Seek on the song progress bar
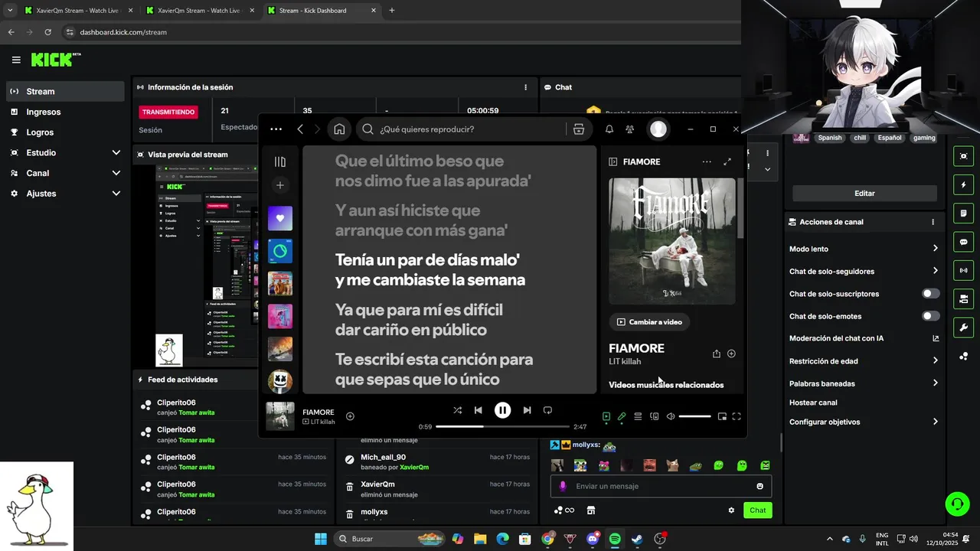Viewport: 980px width, 551px height. tap(502, 426)
